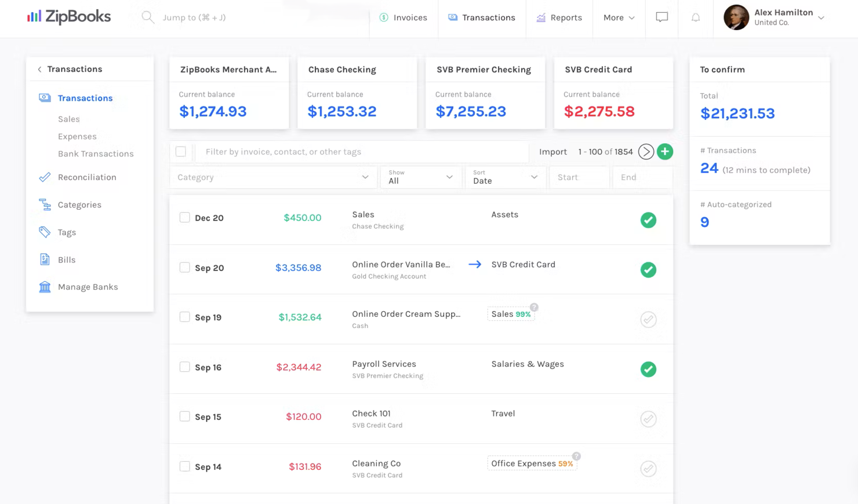Open the chat messages icon
858x504 pixels.
[x=661, y=17]
